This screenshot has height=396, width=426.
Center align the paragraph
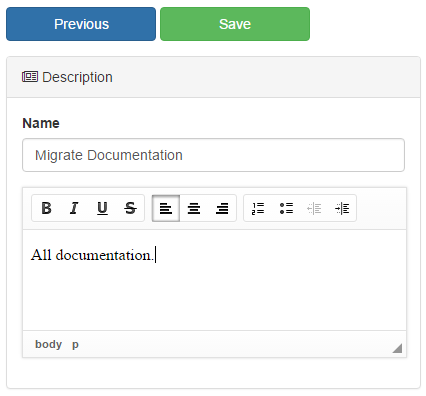tap(194, 208)
